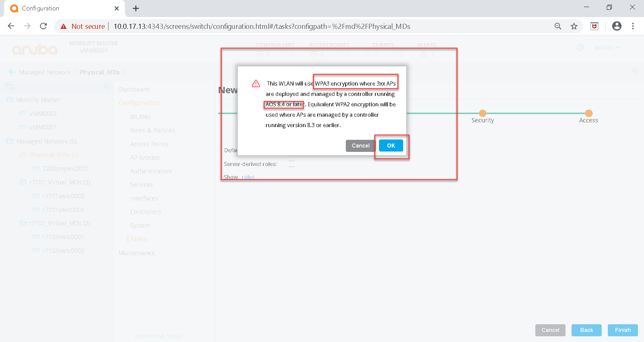Open the Chrome three-dot menu
Image resolution: width=644 pixels, height=342 pixels.
[633, 26]
